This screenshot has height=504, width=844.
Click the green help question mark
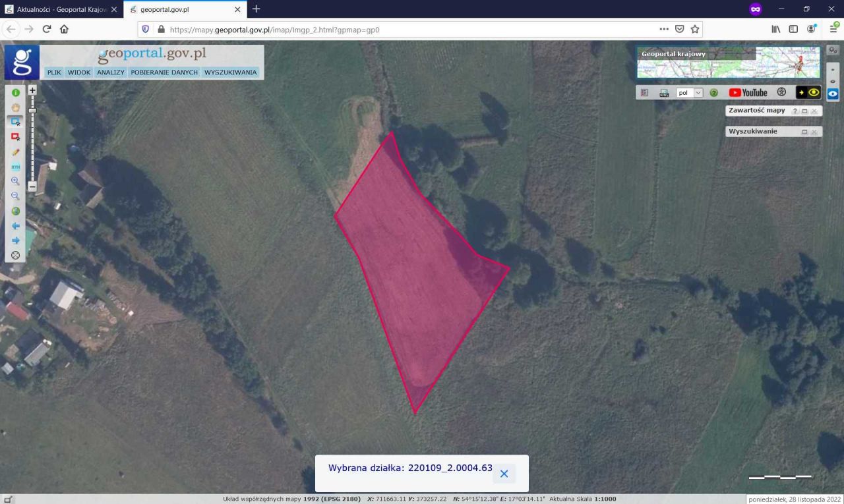click(x=713, y=93)
